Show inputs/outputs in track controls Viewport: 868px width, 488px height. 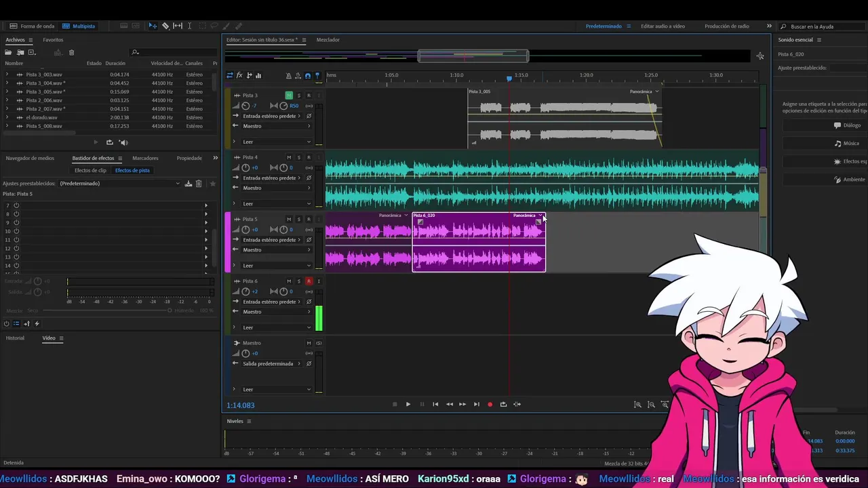coord(229,75)
